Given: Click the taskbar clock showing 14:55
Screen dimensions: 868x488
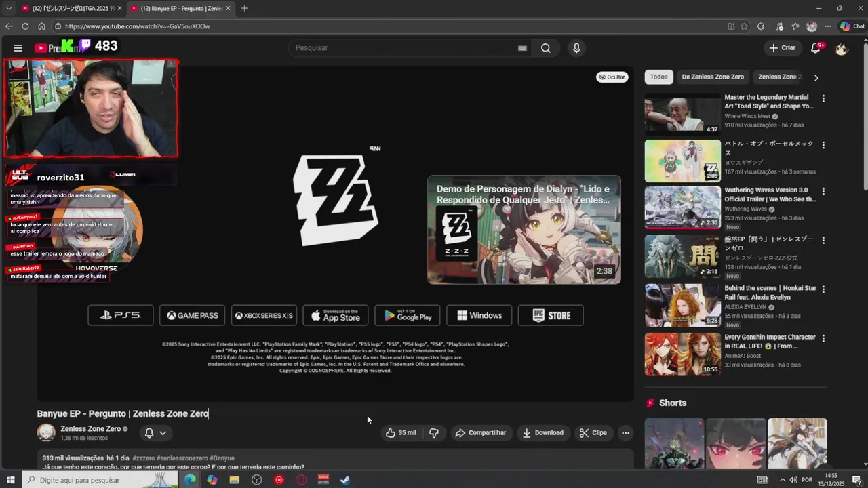Looking at the screenshot, I should click(831, 480).
